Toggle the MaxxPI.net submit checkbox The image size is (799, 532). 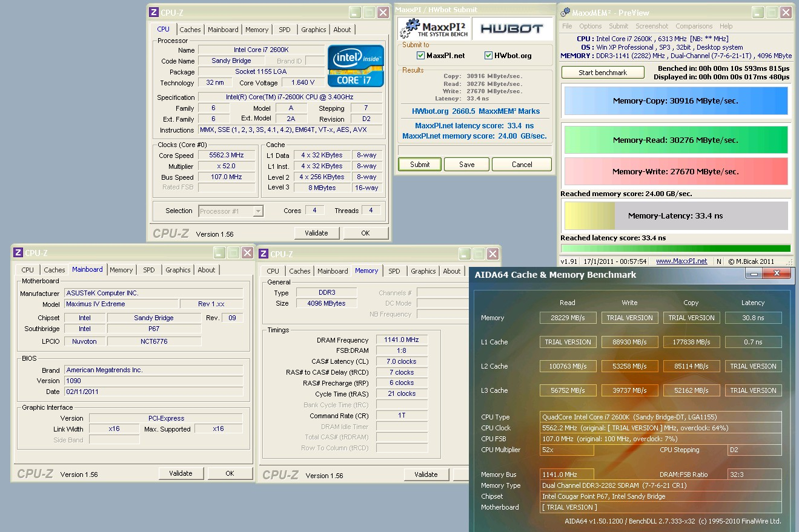pyautogui.click(x=421, y=56)
